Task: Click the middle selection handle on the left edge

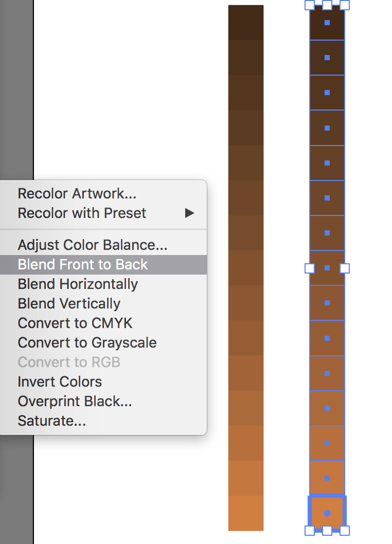Action: [310, 268]
